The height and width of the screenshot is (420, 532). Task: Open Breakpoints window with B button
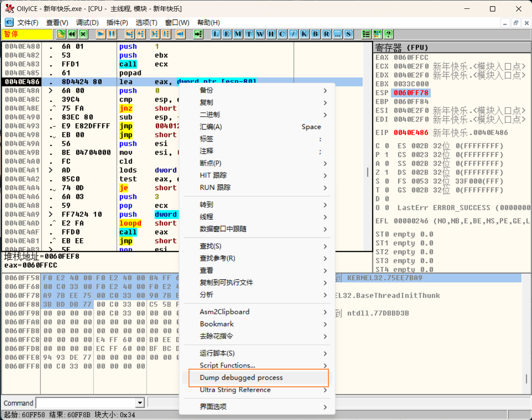pos(316,34)
